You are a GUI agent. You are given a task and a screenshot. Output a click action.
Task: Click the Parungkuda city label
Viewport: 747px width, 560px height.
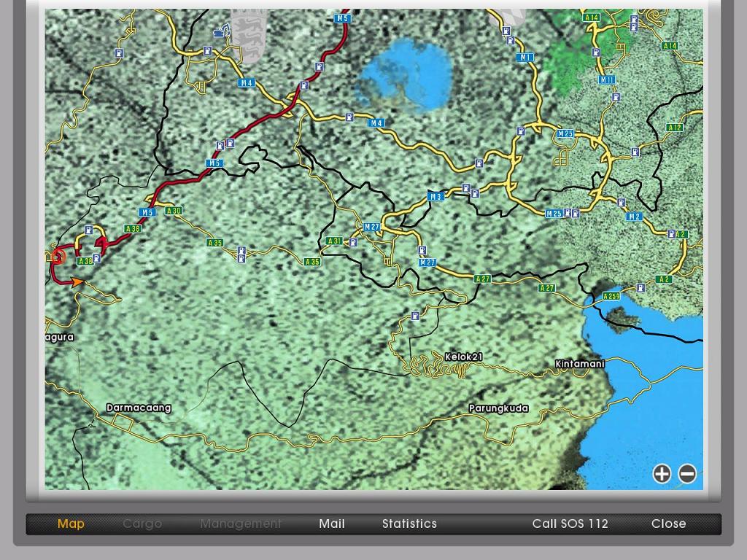(498, 408)
